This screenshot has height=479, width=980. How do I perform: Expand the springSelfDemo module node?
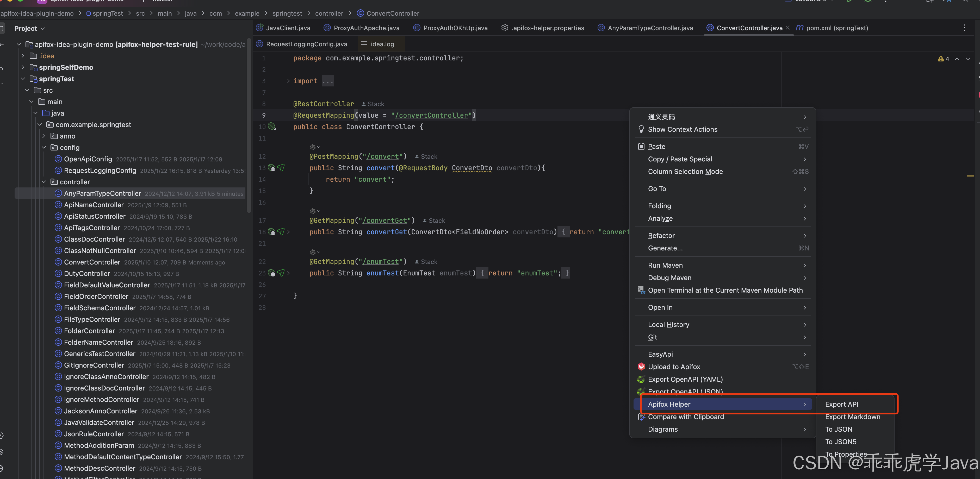23,67
